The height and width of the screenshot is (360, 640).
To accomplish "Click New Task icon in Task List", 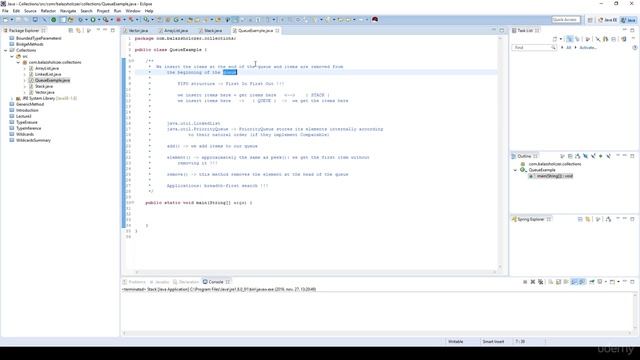I will [555, 39].
